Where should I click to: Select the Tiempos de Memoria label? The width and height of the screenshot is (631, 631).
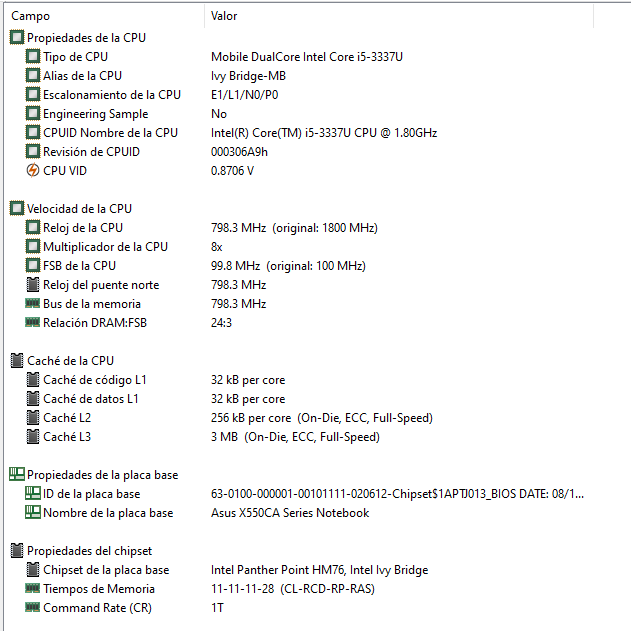pyautogui.click(x=99, y=589)
